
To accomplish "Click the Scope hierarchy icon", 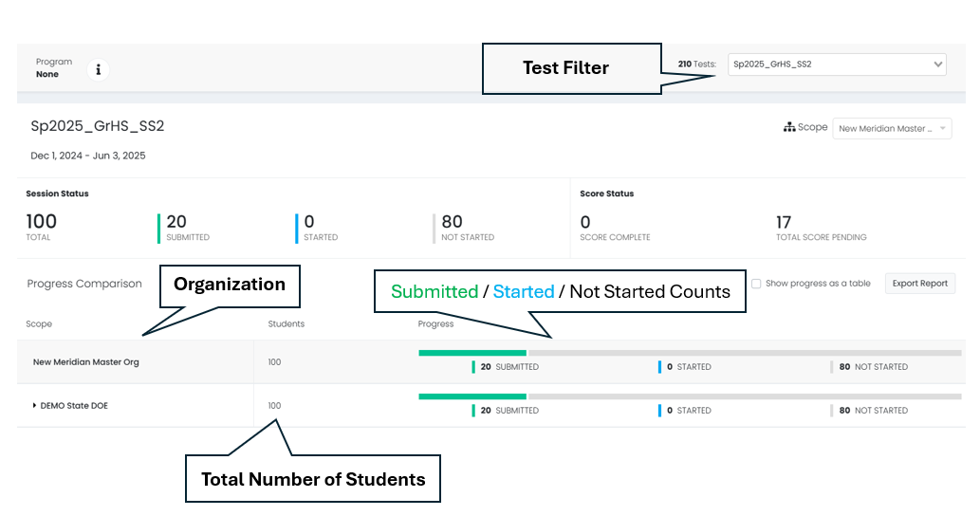I will coord(788,128).
